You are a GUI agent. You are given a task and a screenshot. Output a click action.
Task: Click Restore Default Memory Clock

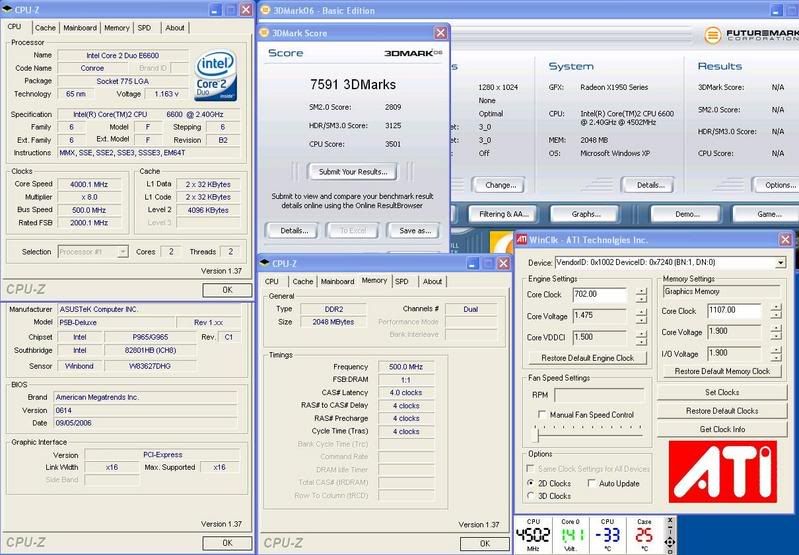point(722,371)
